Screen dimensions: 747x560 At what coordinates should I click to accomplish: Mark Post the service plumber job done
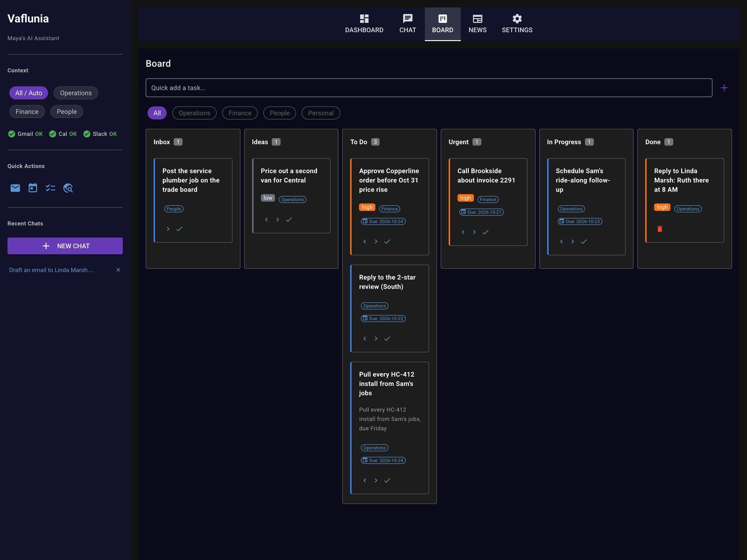179,229
